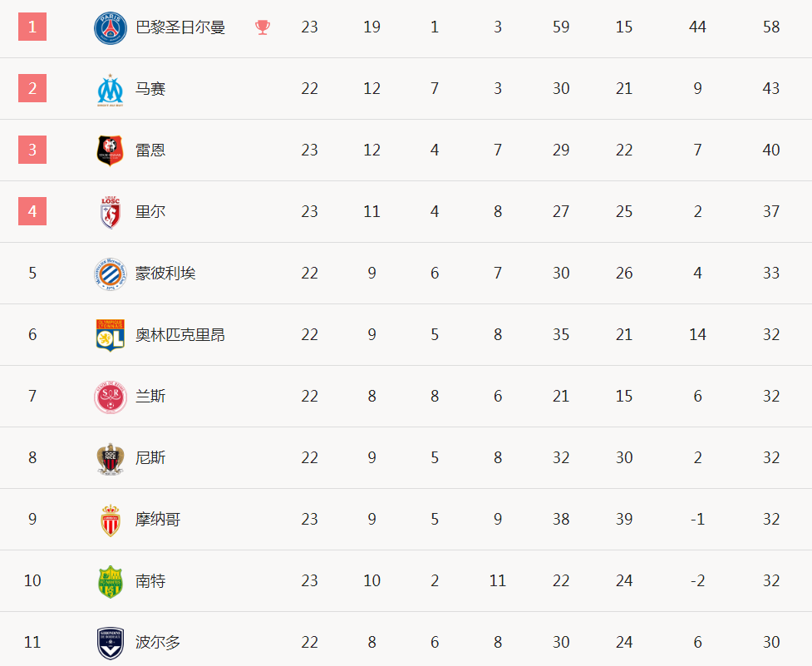
Task: Select the 波尔多 team name
Action: pos(158,643)
